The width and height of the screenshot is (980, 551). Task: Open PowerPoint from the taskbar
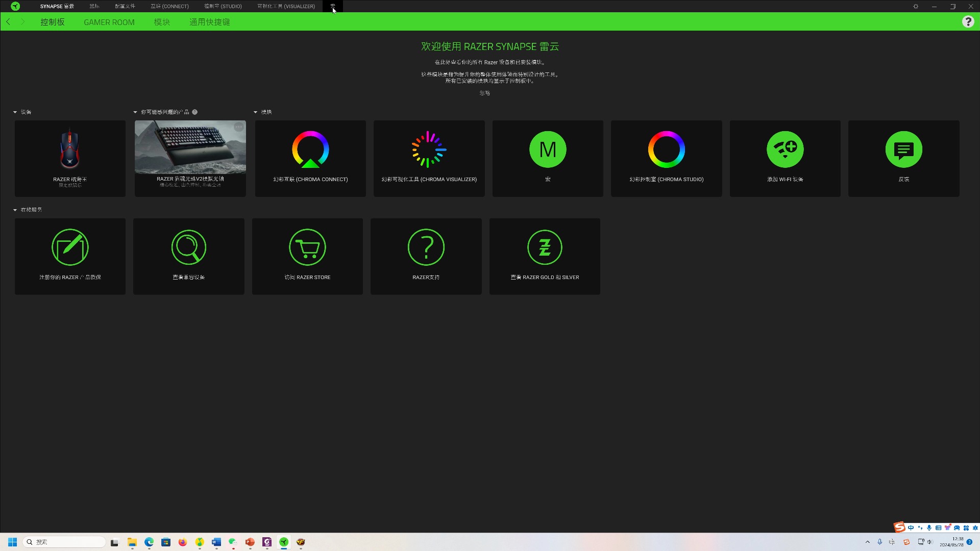(250, 542)
